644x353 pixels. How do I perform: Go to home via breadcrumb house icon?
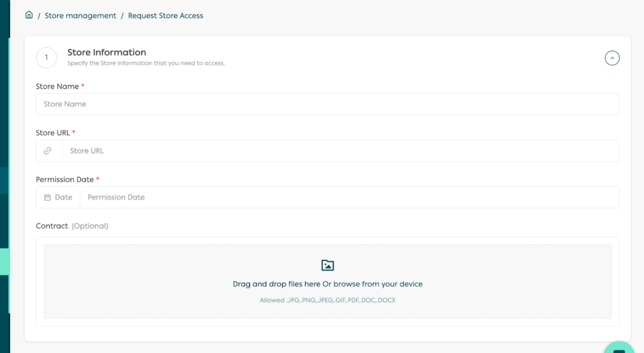29,15
